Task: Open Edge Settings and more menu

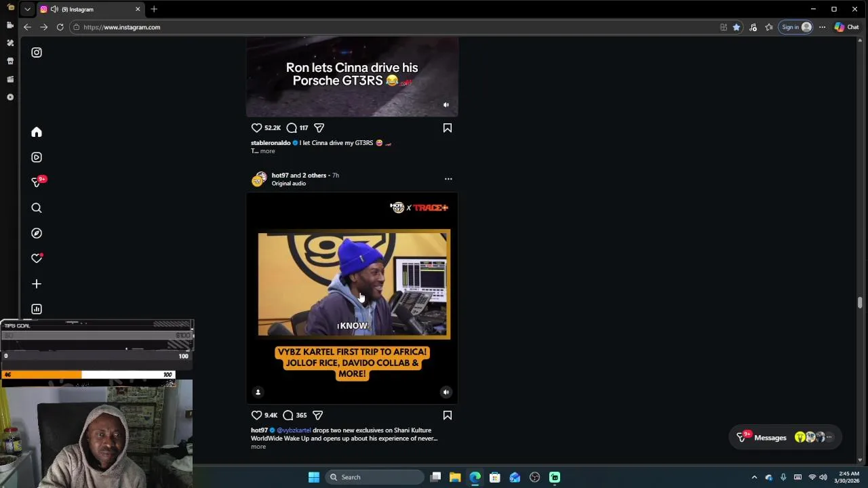Action: click(822, 27)
